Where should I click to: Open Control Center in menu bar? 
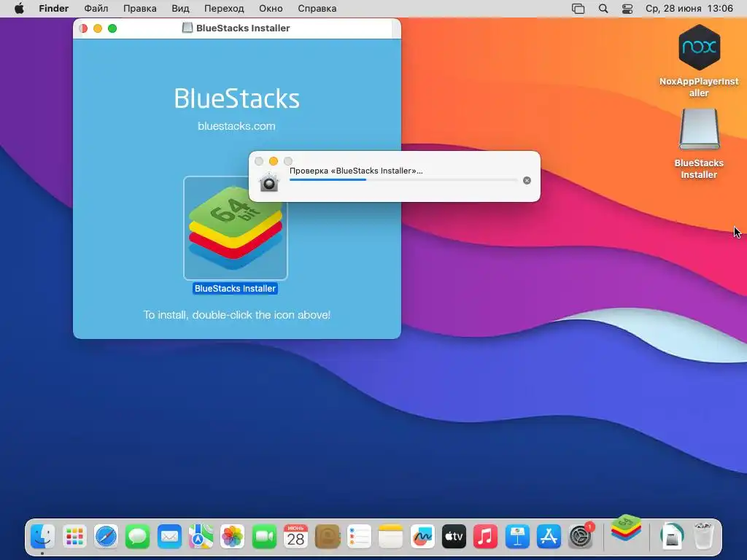point(627,9)
